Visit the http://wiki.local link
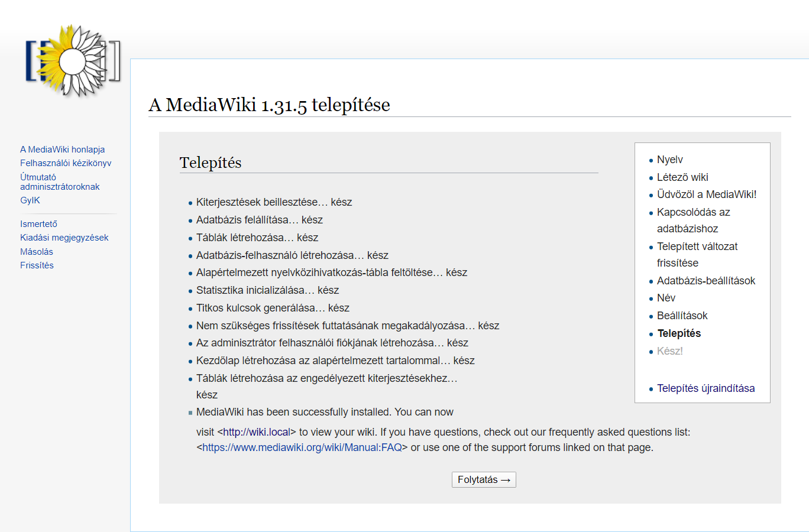Screen dimensions: 809x532 (x=257, y=432)
